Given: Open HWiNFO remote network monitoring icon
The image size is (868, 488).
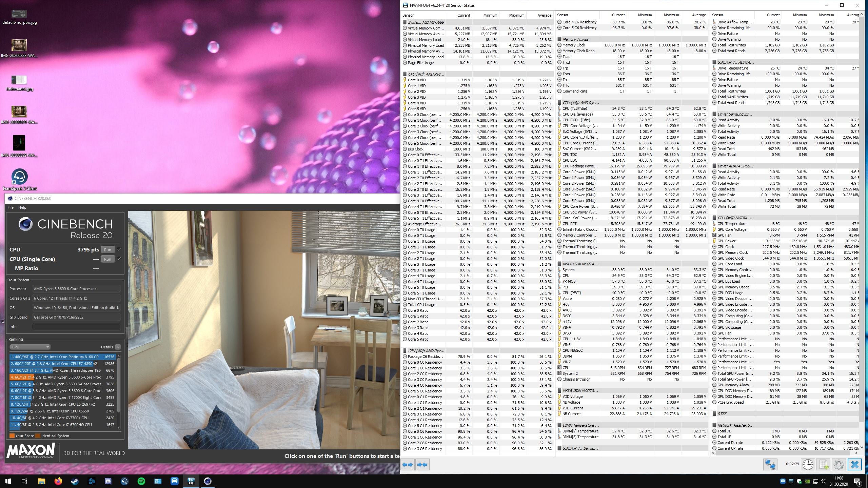Looking at the screenshot, I should point(770,464).
